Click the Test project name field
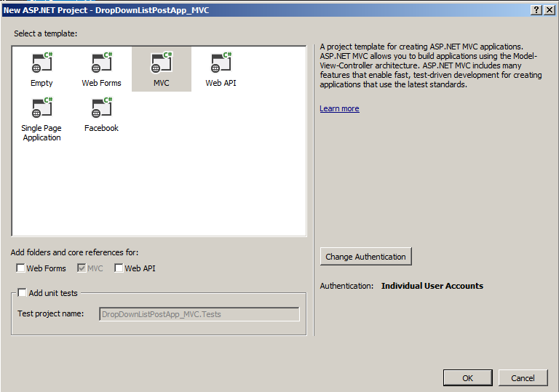The width and height of the screenshot is (559, 392). tap(199, 314)
